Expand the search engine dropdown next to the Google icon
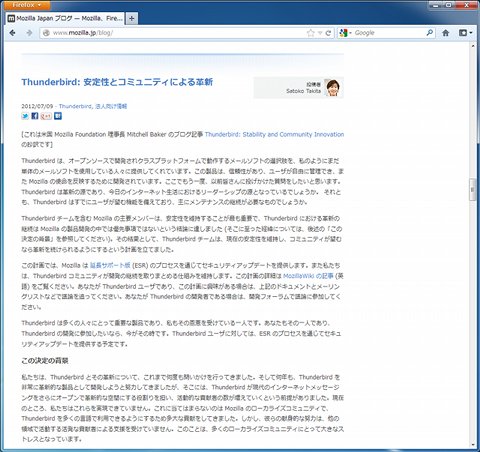Viewport: 480px width, 452px height. click(351, 33)
